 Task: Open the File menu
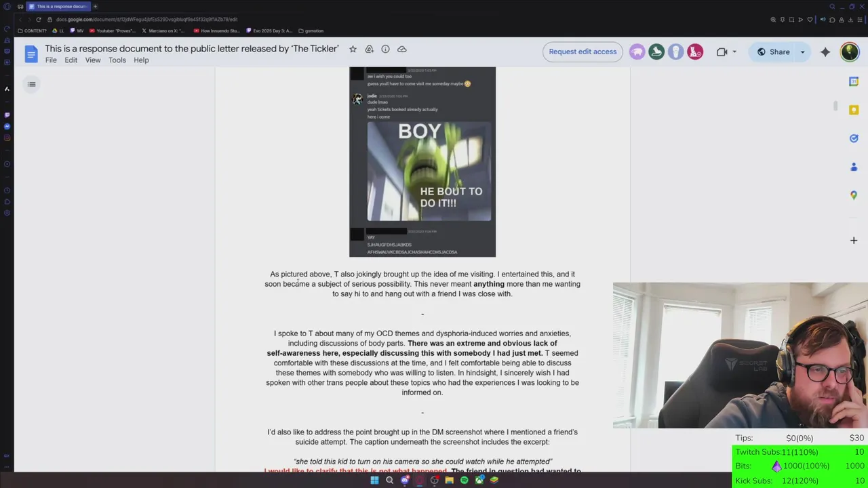(51, 60)
